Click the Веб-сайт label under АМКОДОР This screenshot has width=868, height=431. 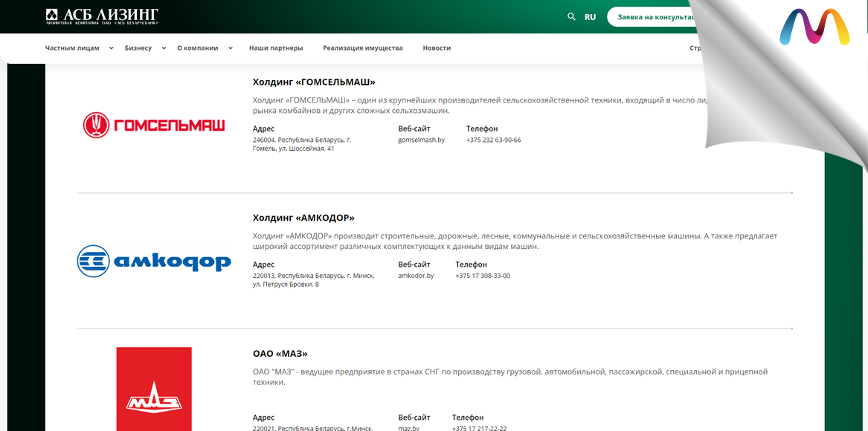(x=414, y=265)
